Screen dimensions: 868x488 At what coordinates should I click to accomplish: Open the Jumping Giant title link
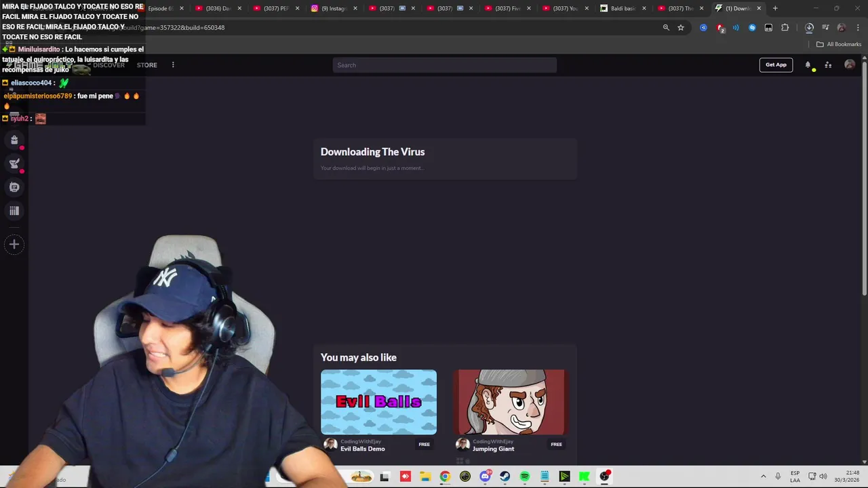[x=493, y=449]
